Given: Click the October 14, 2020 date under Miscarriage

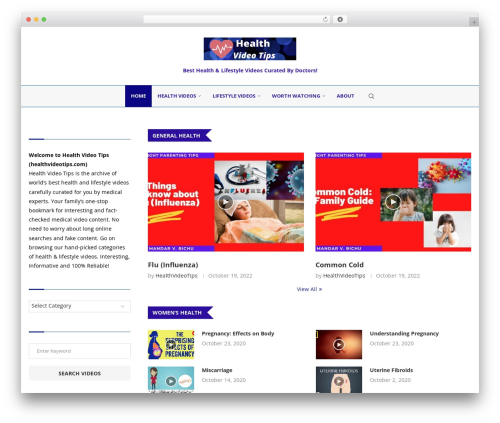Looking at the screenshot, I should [224, 380].
